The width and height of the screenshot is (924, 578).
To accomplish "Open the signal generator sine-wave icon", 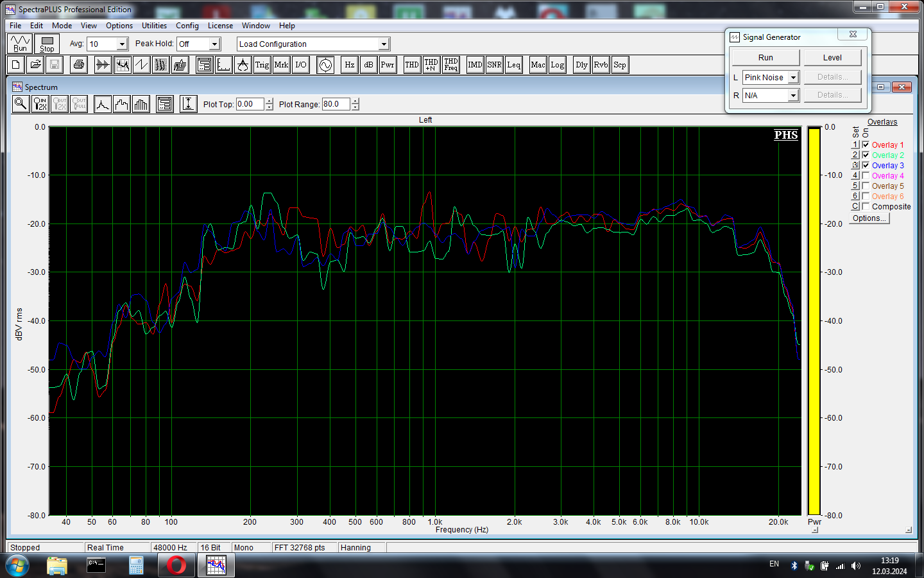I will [x=325, y=65].
